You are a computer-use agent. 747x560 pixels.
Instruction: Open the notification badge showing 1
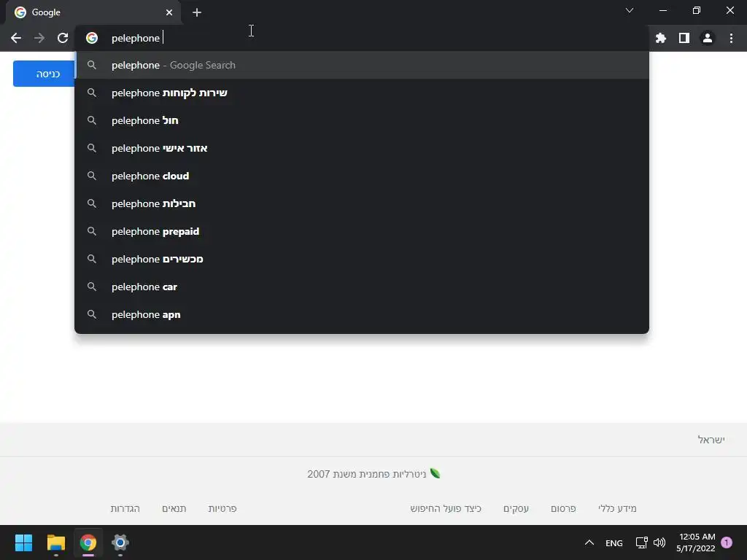point(727,542)
